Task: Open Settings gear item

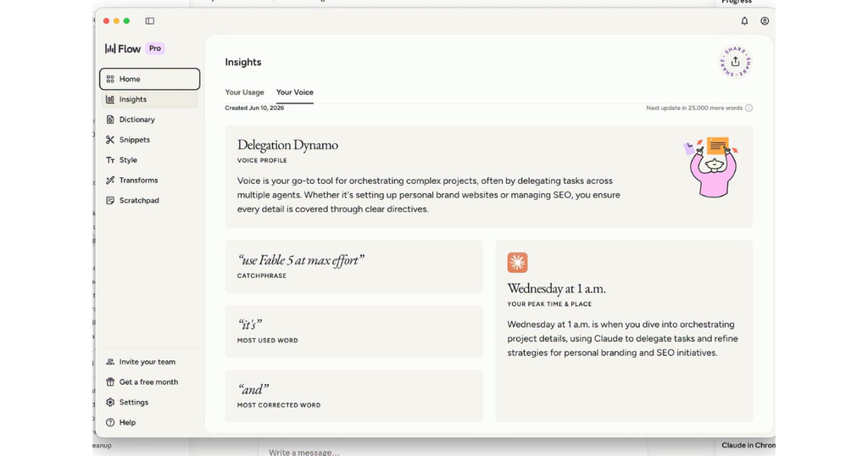Action: [x=149, y=403]
